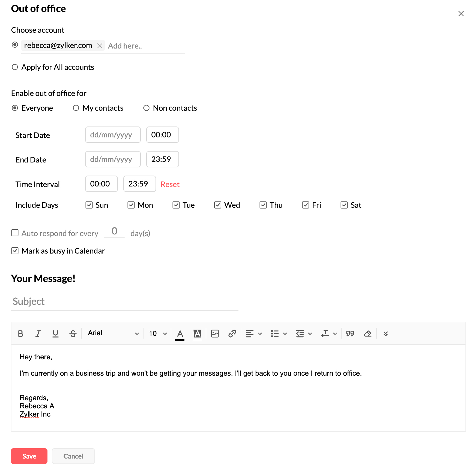This screenshot has width=472, height=476.
Task: Underline the selected message text
Action: pyautogui.click(x=55, y=333)
